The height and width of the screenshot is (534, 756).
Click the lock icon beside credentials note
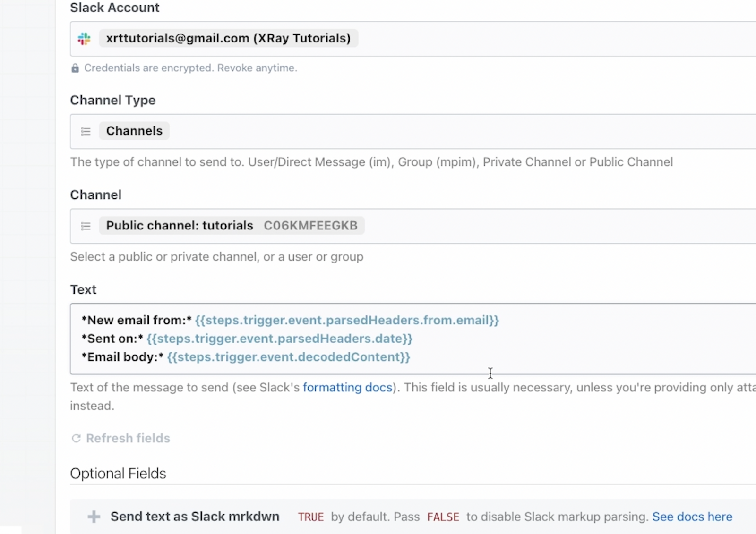(x=75, y=68)
